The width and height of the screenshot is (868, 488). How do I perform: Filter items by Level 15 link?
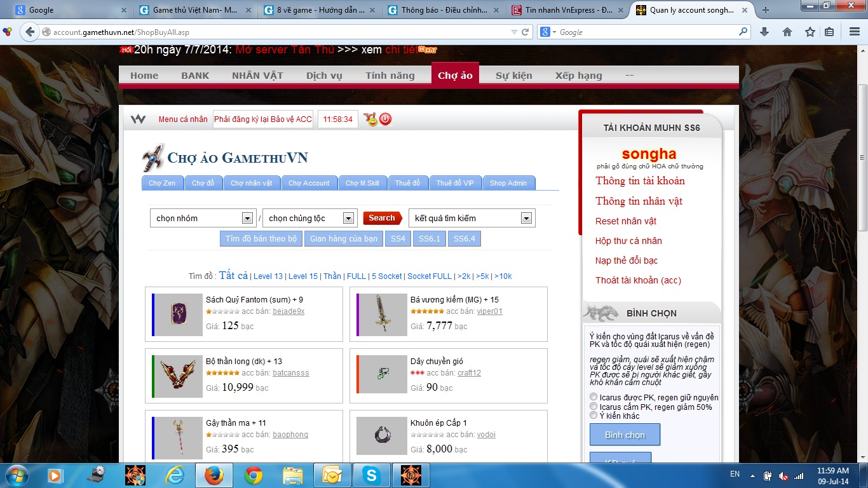coord(303,276)
